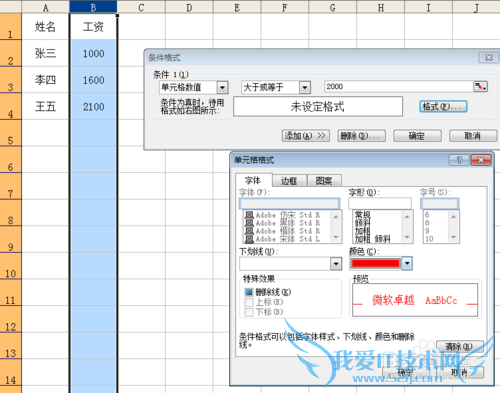Select column C header
The width and height of the screenshot is (500, 393).
pos(141,7)
